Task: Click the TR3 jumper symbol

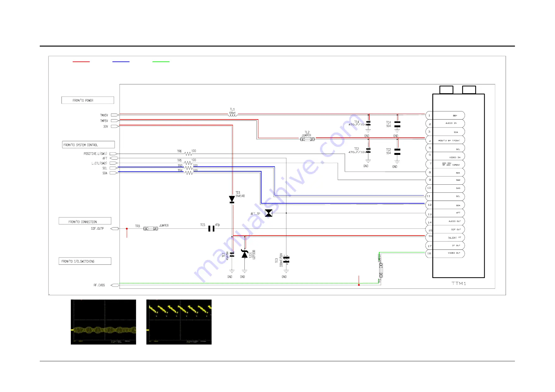Action: (x=151, y=228)
